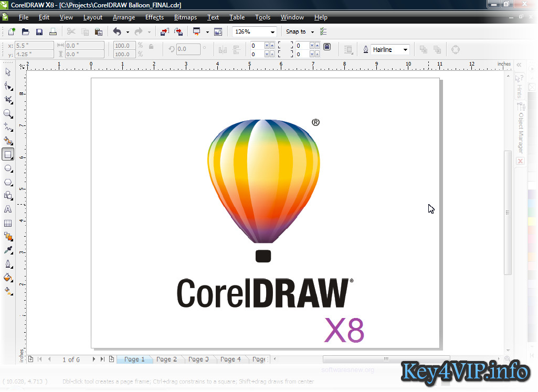Screen dimensions: 538x392
Task: Collapse the docker panel with double chevron
Action: coord(519,65)
